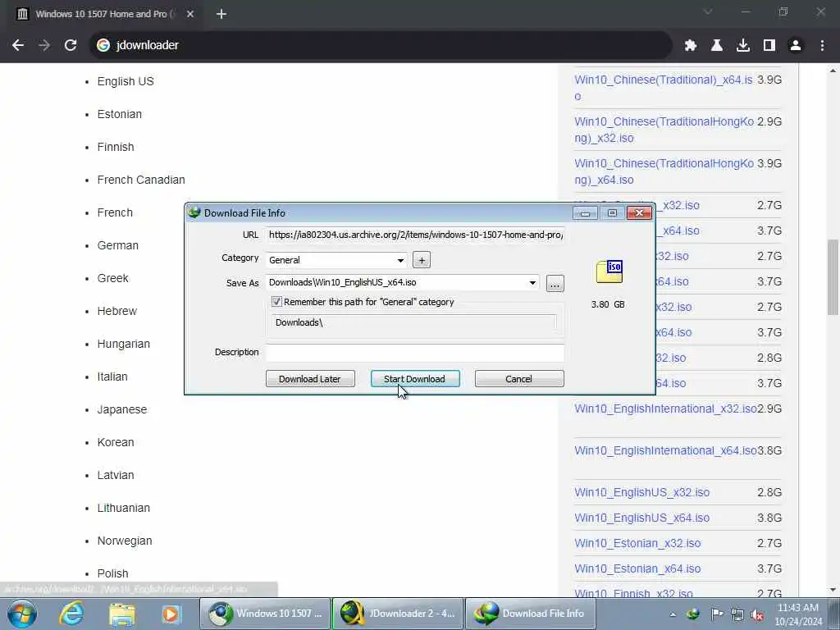Open Action Center flag tray icon
The height and width of the screenshot is (630, 840).
click(x=716, y=614)
